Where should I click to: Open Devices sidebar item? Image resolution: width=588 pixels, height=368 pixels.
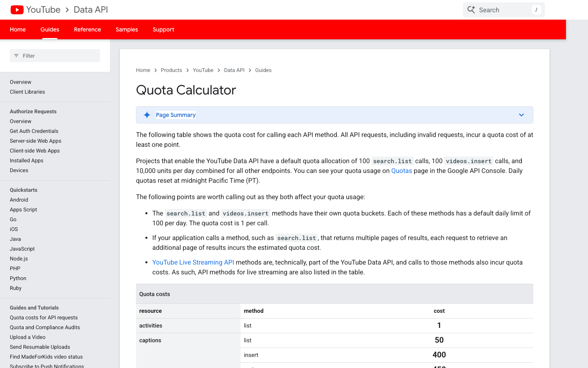pyautogui.click(x=19, y=171)
